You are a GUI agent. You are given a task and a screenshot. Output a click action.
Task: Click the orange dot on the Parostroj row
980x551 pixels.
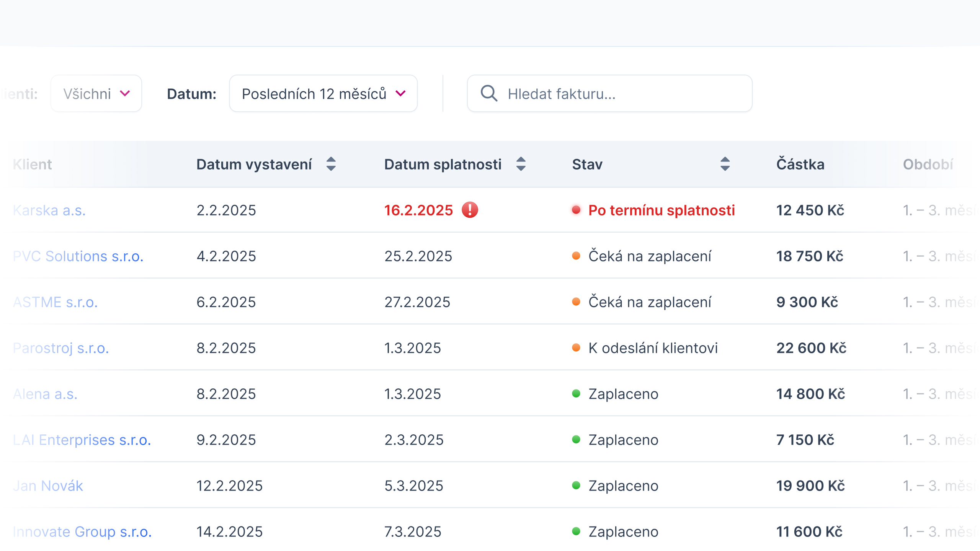(x=575, y=347)
